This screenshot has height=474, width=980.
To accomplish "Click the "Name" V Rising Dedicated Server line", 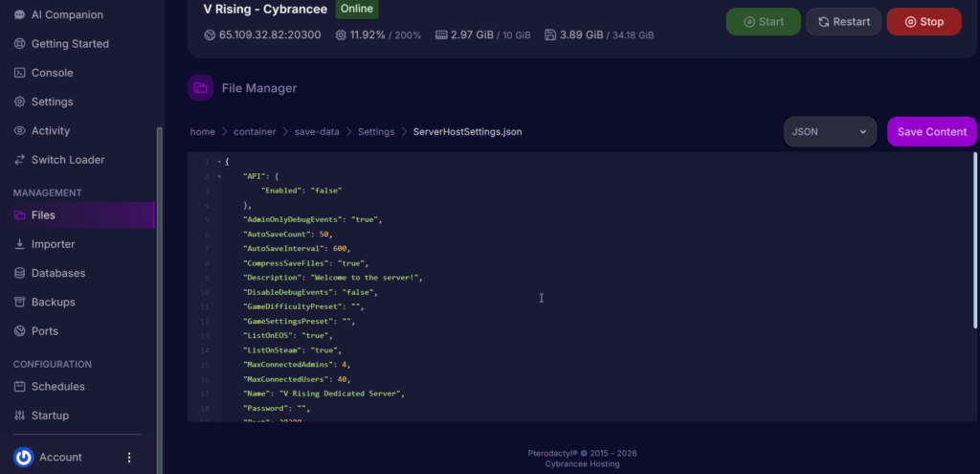I will [323, 394].
